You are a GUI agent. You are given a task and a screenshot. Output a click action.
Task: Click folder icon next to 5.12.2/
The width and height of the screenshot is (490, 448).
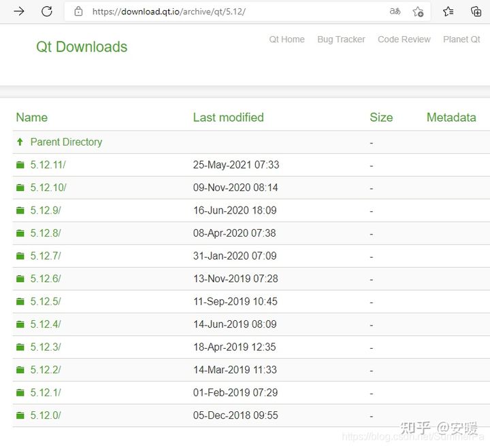tap(20, 370)
